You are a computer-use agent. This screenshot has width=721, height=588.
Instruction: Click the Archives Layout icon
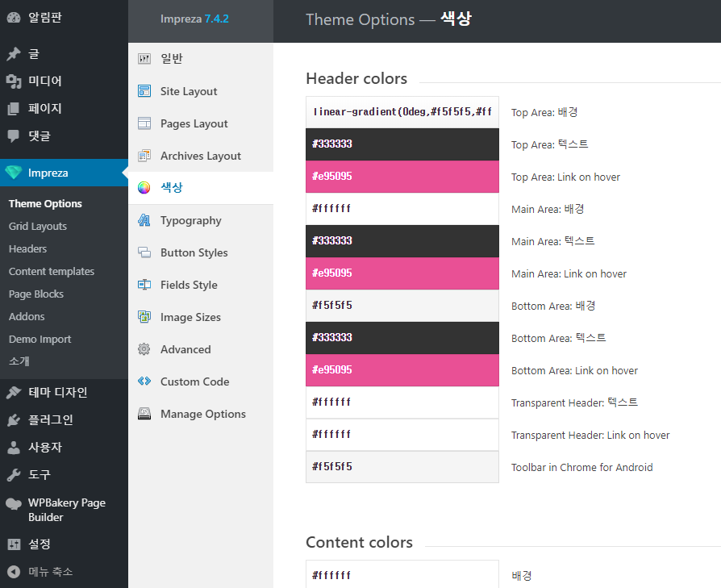144,156
